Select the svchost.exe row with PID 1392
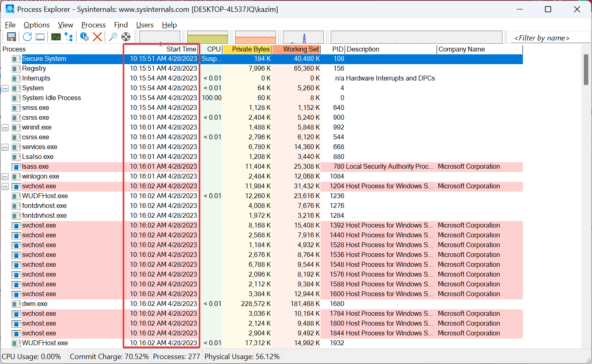The image size is (592, 364). (262, 226)
